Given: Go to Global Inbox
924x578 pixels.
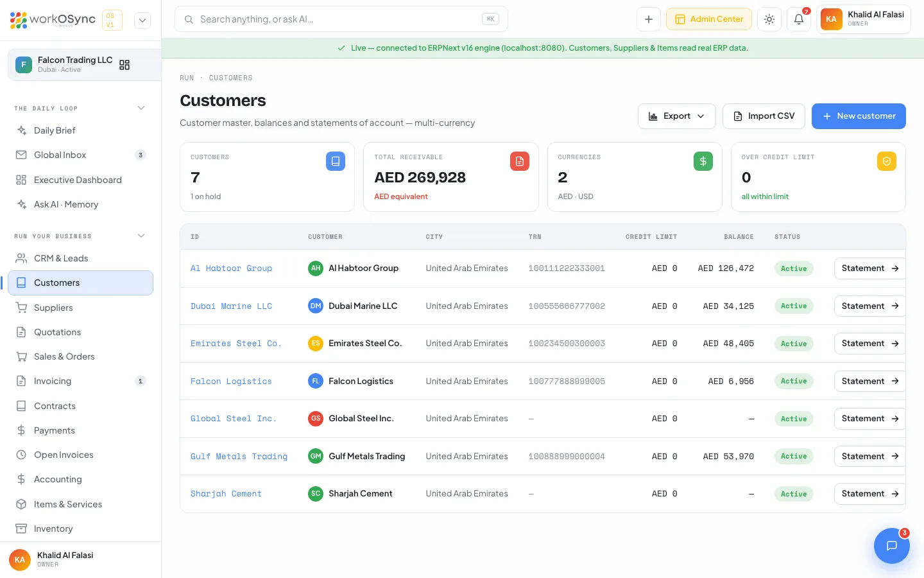Looking at the screenshot, I should point(80,155).
